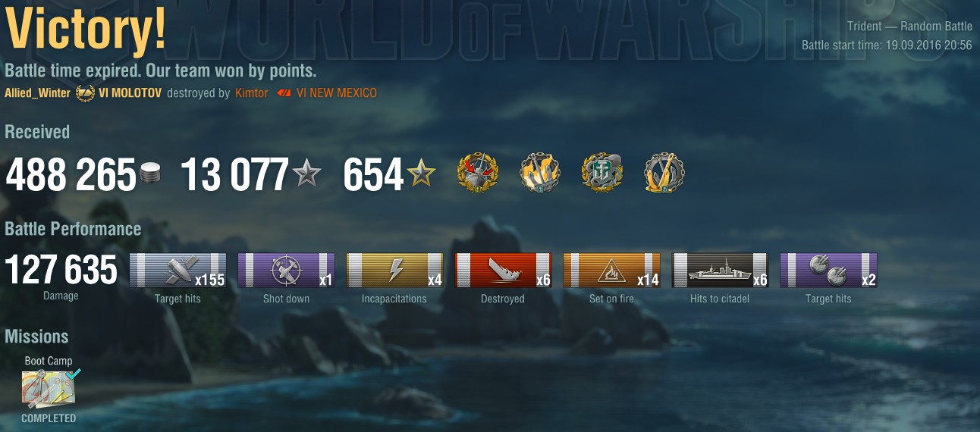
Task: Select the red Destroyed x6 ribbon
Action: (x=503, y=271)
